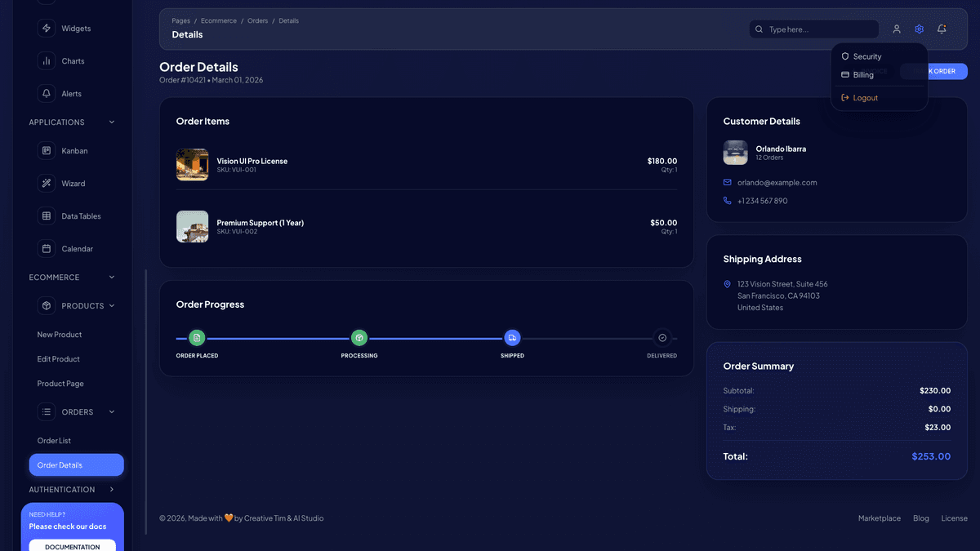980x551 pixels.
Task: Choose Billing in the account menu
Action: pos(862,74)
